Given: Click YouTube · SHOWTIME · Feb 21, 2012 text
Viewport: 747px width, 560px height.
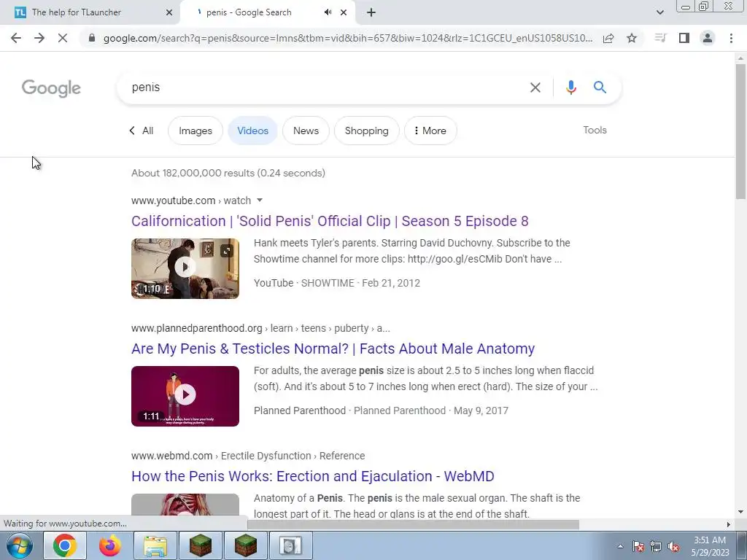Looking at the screenshot, I should pos(337,283).
